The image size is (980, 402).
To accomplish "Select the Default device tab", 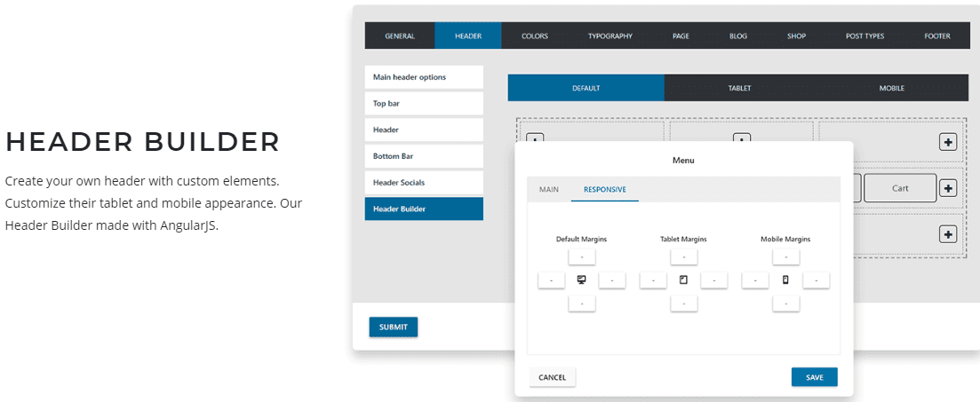I will click(586, 88).
